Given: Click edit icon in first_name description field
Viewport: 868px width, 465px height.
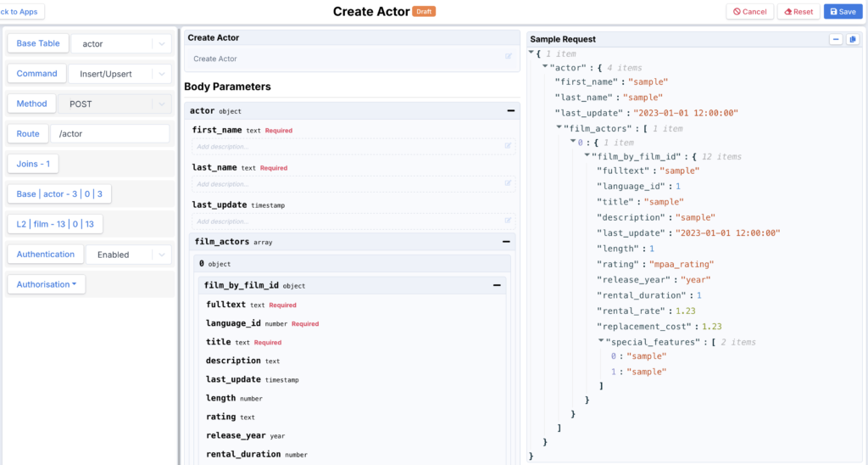Looking at the screenshot, I should point(509,146).
